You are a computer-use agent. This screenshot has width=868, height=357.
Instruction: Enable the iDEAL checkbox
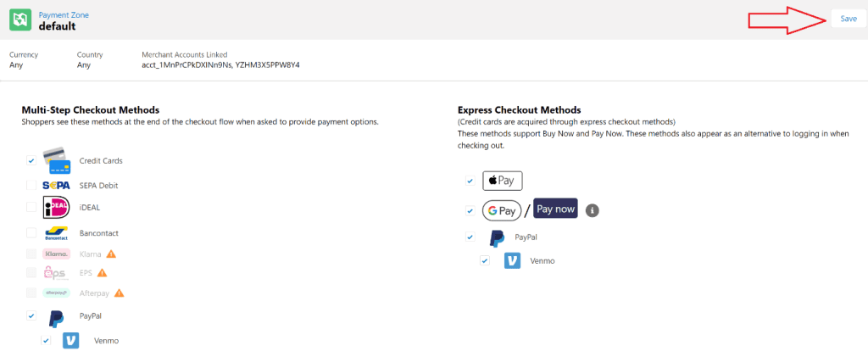coord(31,207)
